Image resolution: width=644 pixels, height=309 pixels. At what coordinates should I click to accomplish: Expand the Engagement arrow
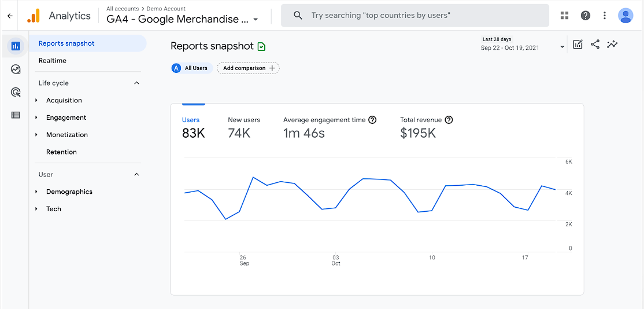(36, 117)
